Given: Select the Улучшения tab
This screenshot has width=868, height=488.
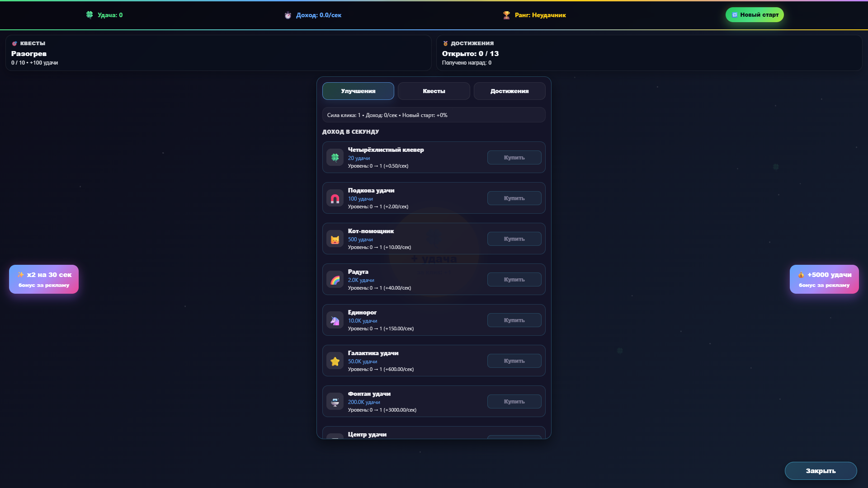Looking at the screenshot, I should point(358,91).
